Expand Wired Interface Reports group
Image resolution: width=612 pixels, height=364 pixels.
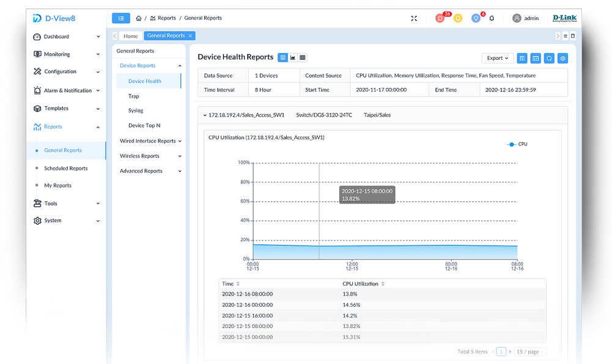coord(150,141)
